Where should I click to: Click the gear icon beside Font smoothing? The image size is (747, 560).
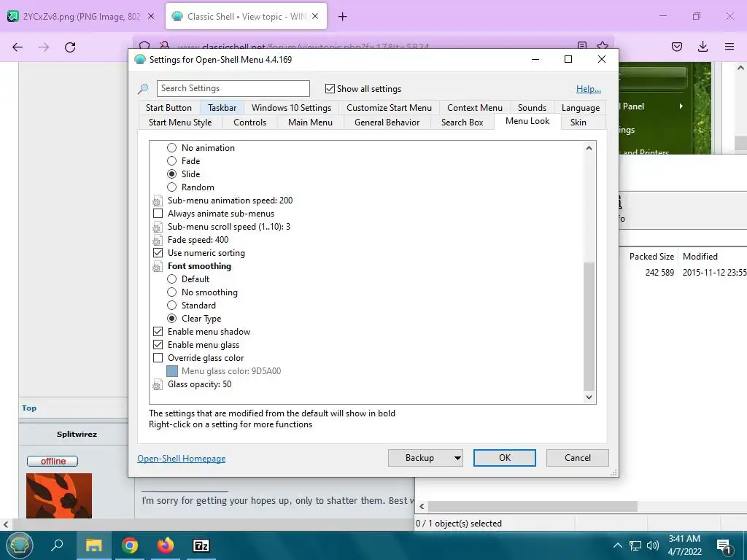158,267
